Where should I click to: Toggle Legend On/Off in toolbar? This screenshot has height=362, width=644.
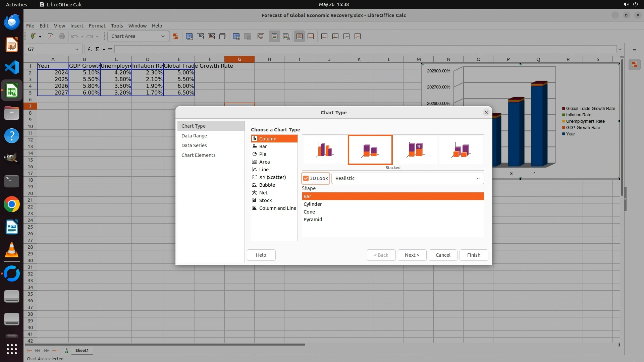(274, 36)
